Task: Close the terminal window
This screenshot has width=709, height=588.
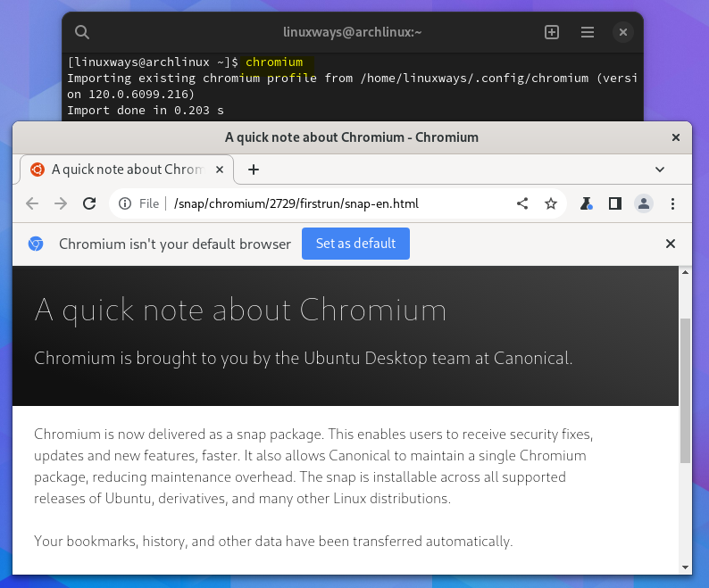Action: tap(623, 32)
